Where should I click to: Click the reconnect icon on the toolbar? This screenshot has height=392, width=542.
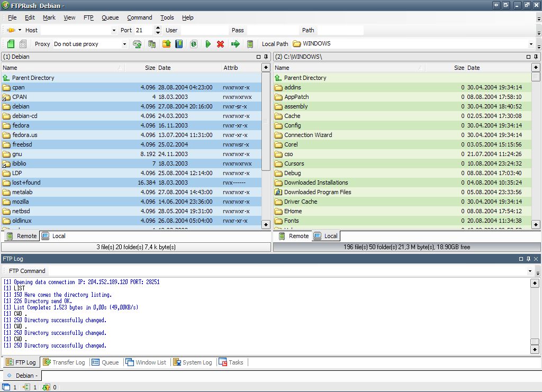(x=136, y=43)
